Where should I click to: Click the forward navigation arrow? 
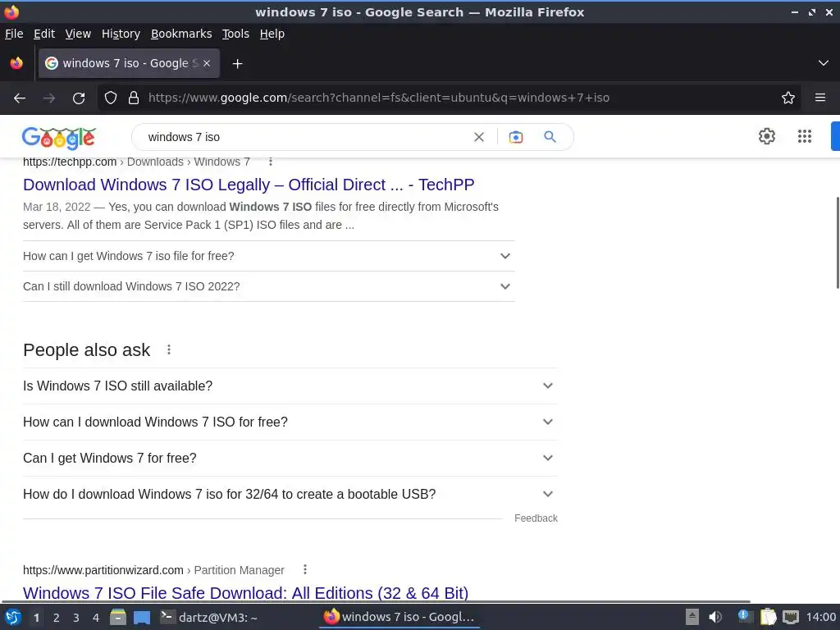49,98
